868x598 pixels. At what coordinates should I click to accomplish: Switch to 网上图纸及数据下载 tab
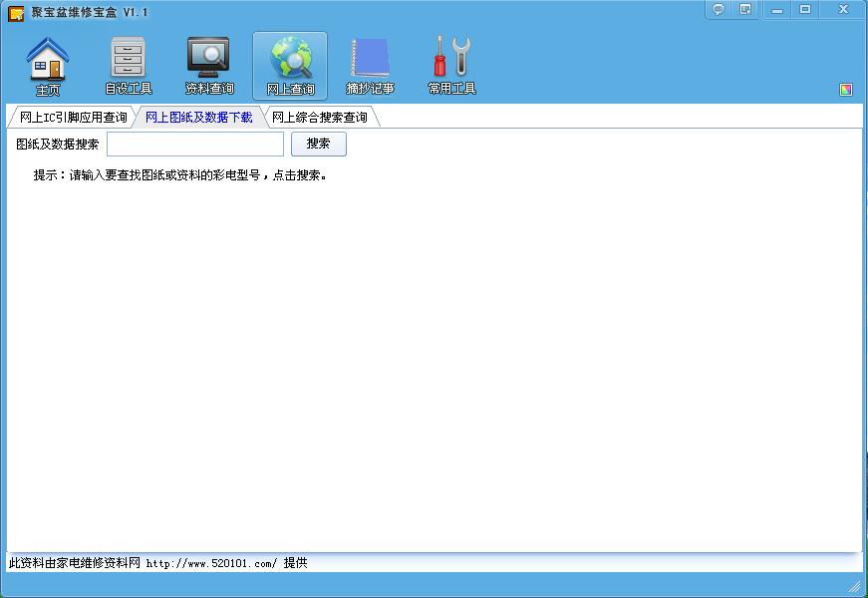198,118
